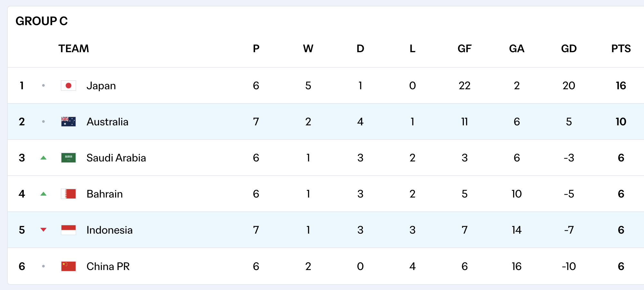
Task: Click Bahrain's green up-arrow indicator
Action: click(x=43, y=194)
